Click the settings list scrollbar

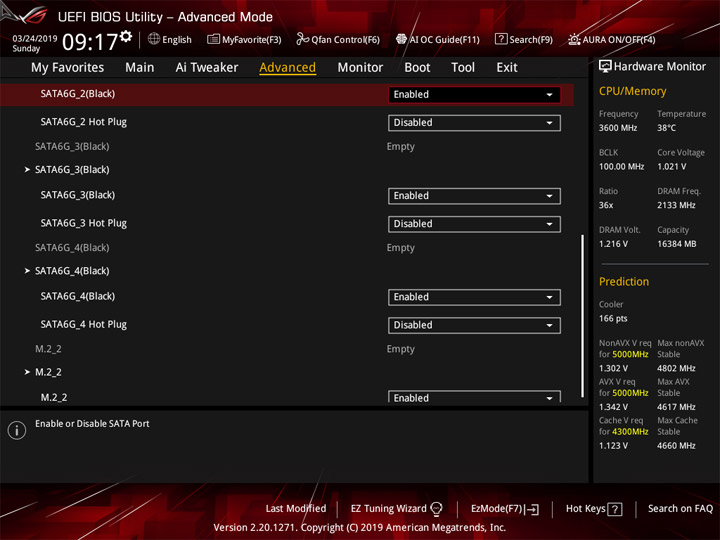click(582, 316)
